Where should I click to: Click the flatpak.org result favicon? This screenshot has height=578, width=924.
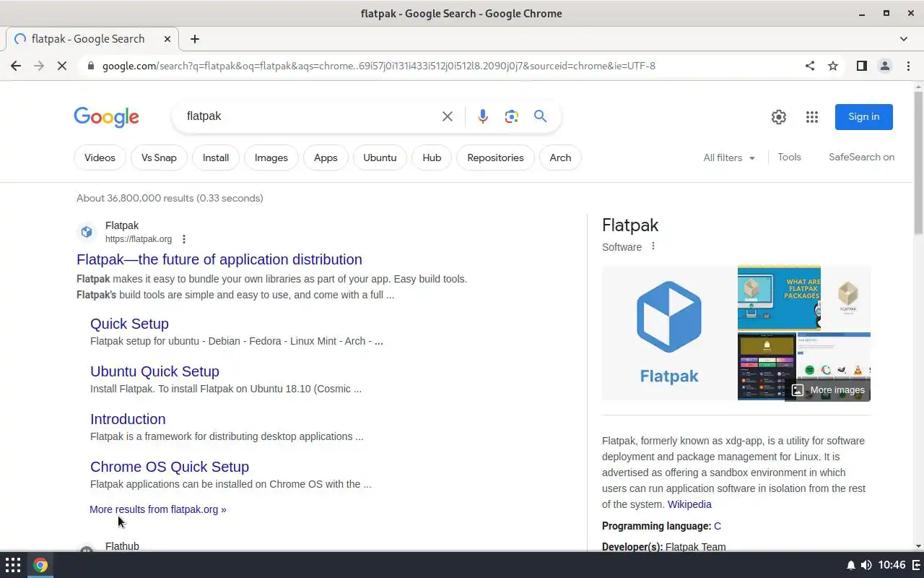click(x=87, y=232)
